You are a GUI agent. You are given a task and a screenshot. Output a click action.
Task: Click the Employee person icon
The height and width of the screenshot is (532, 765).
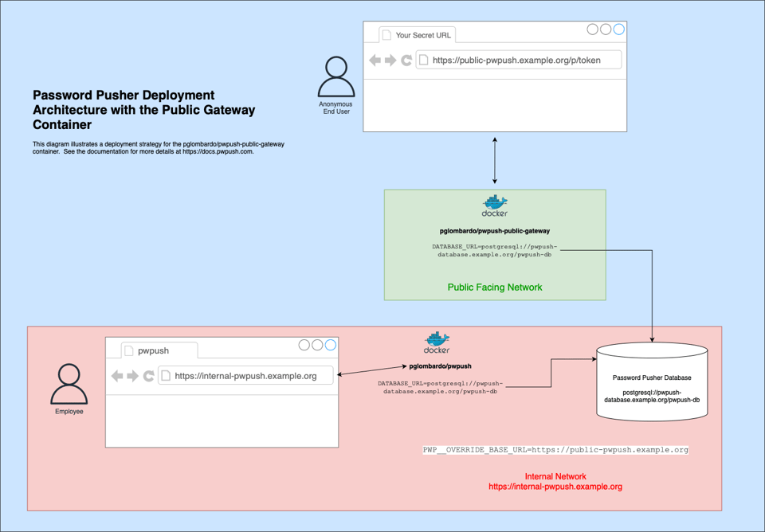[x=69, y=384]
